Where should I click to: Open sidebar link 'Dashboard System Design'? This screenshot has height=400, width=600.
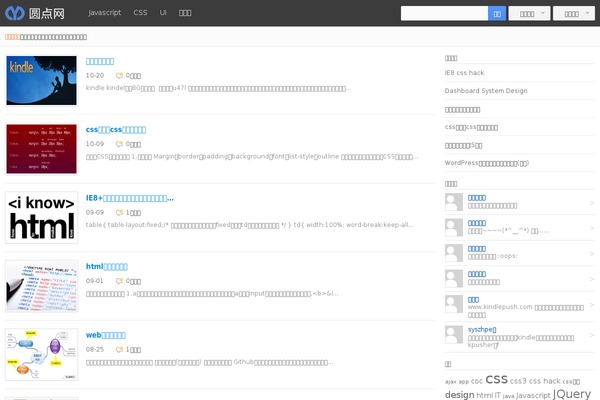pyautogui.click(x=486, y=91)
